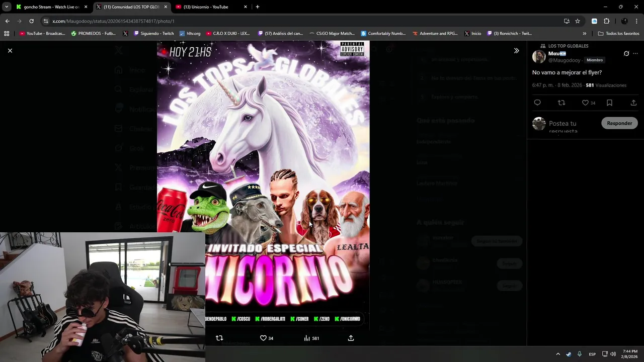Open the (3) Rorvichich - Twit... bookmark
The image size is (644, 362).
point(509,34)
